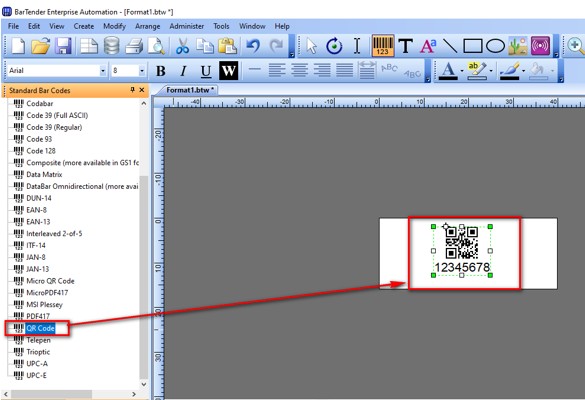Viewport: 585px width, 400px height.
Task: Select the Picture insertion tool
Action: pos(518,46)
